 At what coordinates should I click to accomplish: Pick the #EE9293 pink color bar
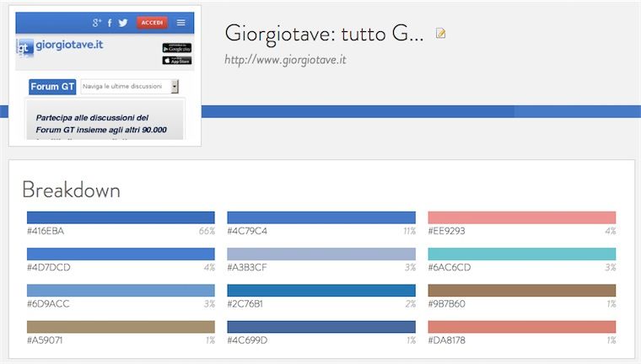click(x=521, y=217)
